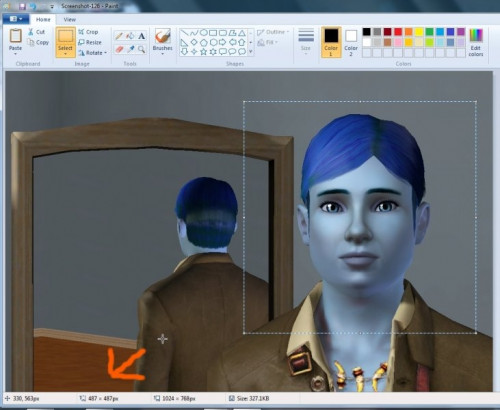This screenshot has height=410, width=500.
Task: Choose the Down arrow shape
Action: click(184, 52)
